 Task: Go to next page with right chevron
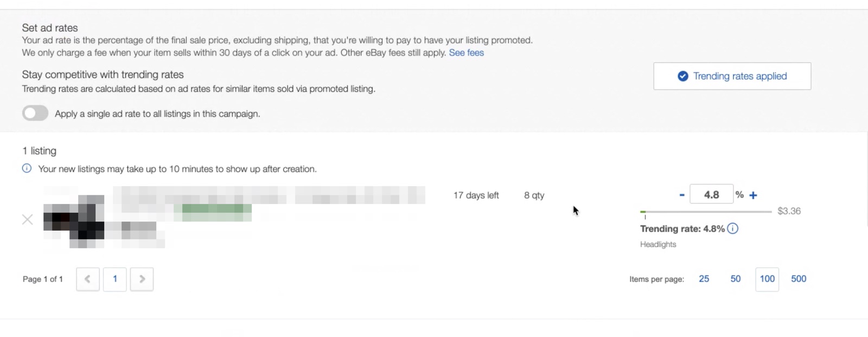pyautogui.click(x=142, y=279)
